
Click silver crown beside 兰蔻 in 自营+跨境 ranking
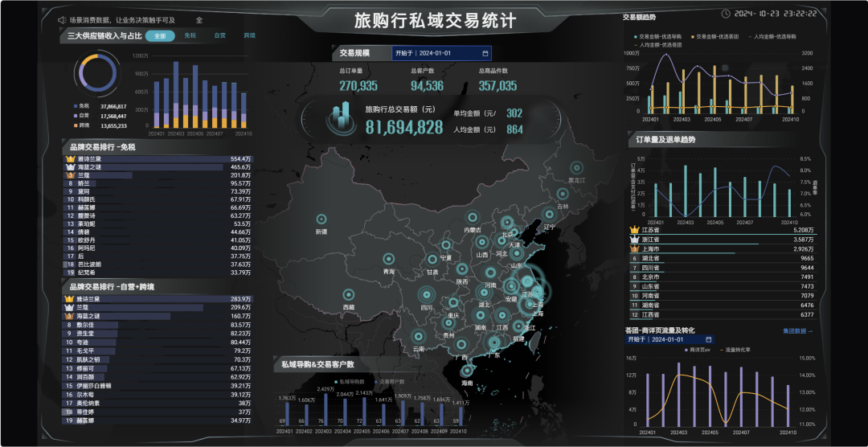70,307
